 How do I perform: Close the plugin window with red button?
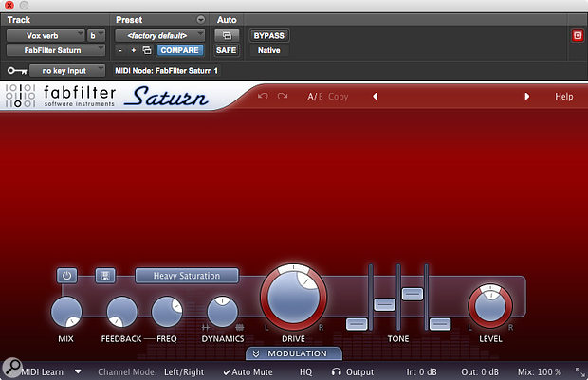(x=9, y=6)
